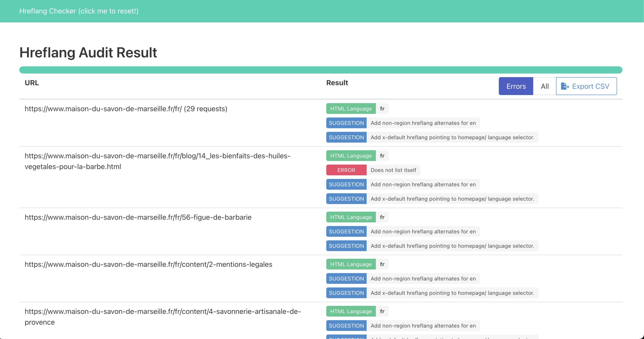Click the non-region SUGGESTION badge in figue-de-barbarie row

point(346,231)
